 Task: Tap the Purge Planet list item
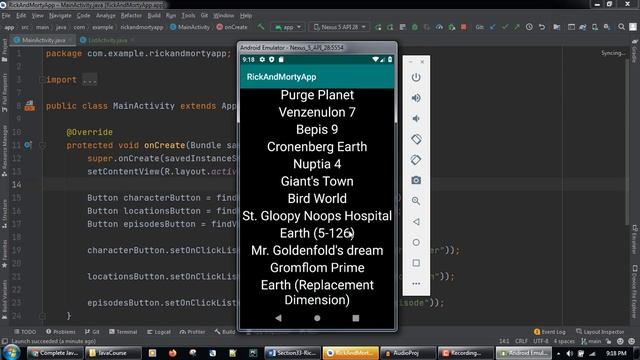[x=317, y=95]
